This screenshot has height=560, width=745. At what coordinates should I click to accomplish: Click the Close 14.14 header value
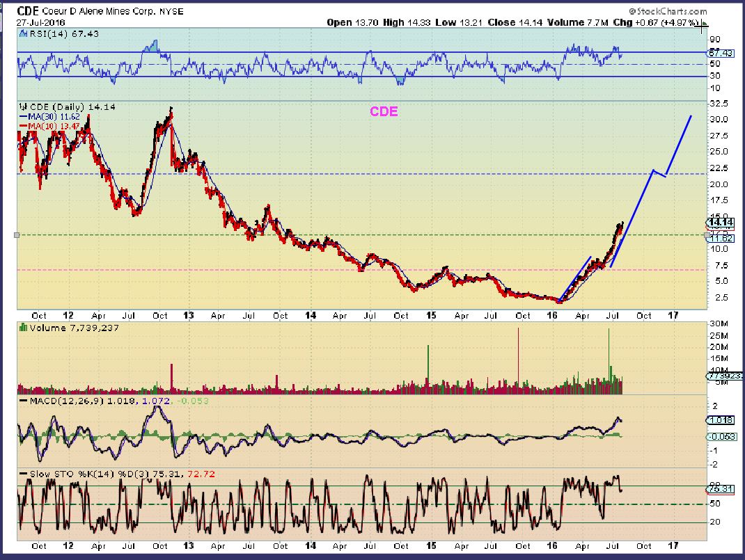pos(515,22)
